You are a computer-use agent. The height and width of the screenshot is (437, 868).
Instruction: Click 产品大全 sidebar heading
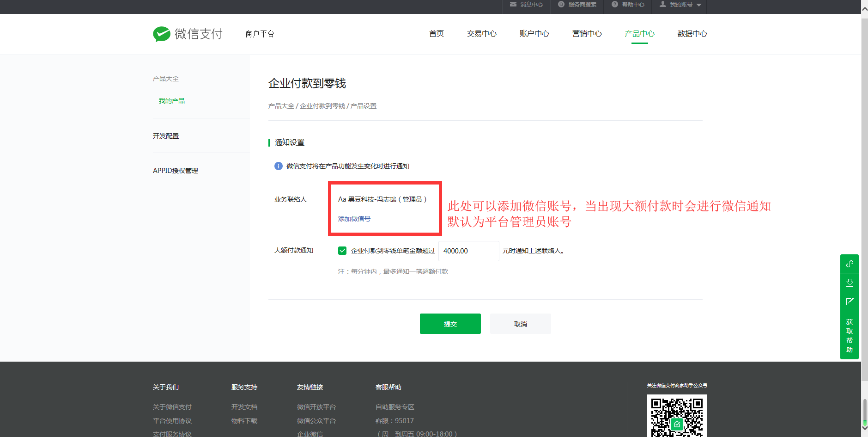click(166, 79)
